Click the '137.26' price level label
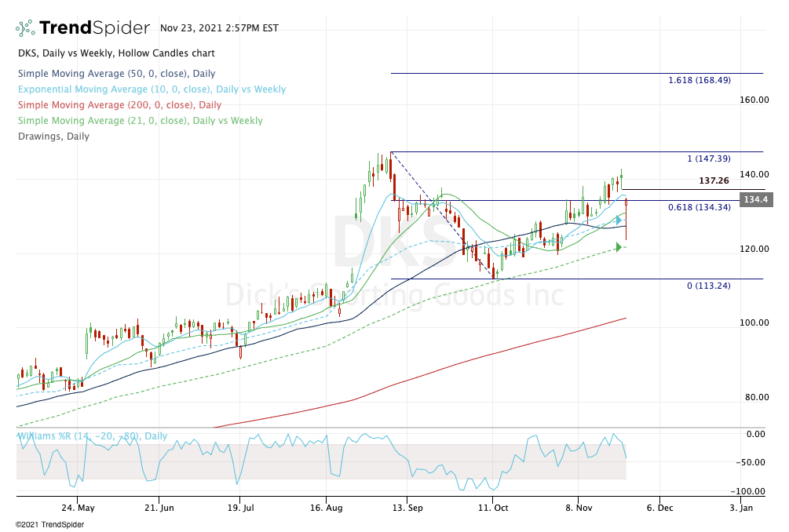Screen dimensions: 789x532 click(x=714, y=180)
